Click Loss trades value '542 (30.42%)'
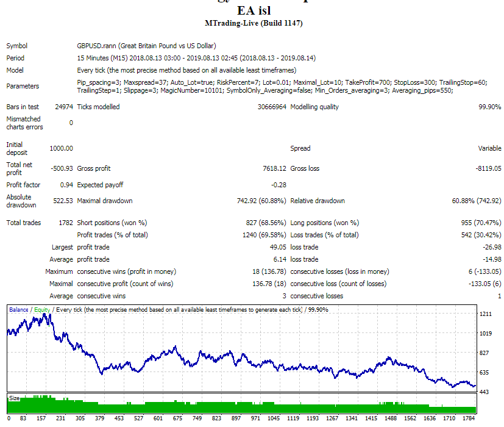Screen dimensions: 504x427 click(x=481, y=235)
